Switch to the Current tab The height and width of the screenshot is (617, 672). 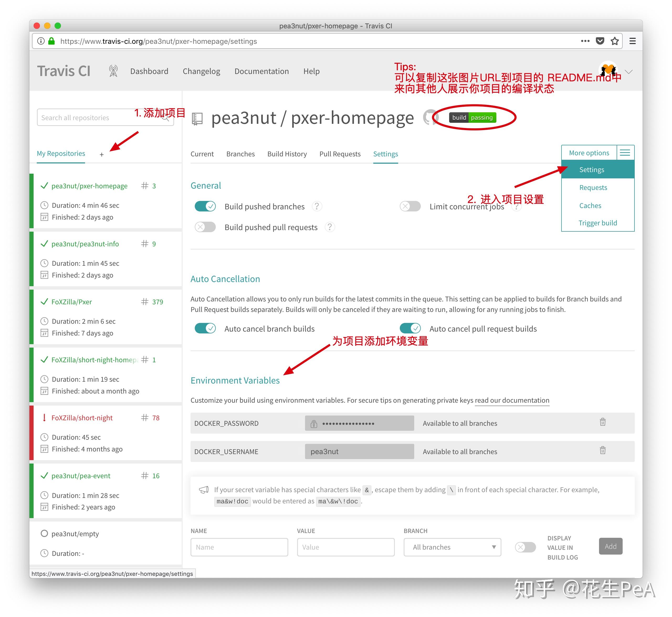(202, 154)
